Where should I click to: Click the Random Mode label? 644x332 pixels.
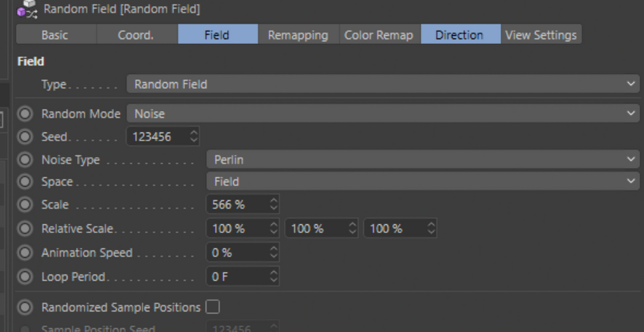pos(81,114)
